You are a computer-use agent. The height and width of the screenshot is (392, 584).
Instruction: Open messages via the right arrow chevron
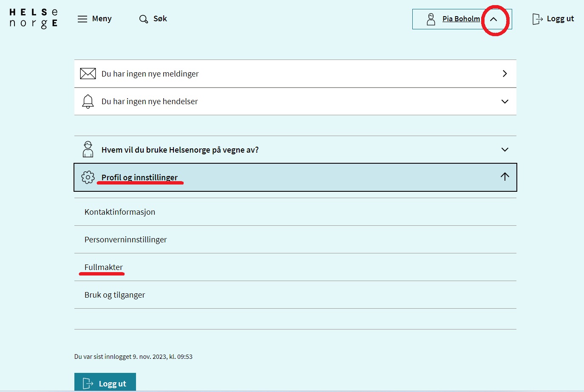[505, 74]
